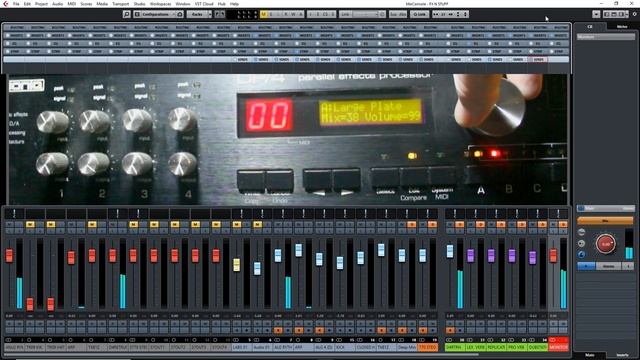Open the File menu
This screenshot has height=360, width=640.
(x=16, y=4)
